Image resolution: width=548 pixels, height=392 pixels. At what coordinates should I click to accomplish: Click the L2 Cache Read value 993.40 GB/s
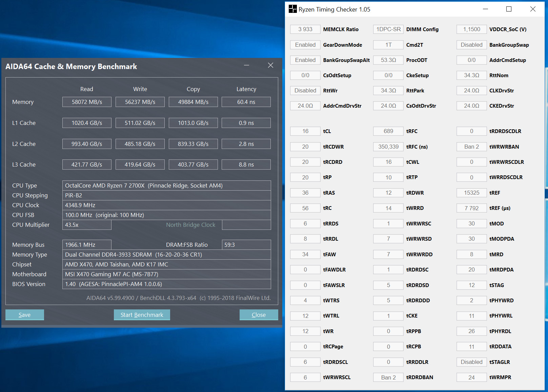(87, 144)
